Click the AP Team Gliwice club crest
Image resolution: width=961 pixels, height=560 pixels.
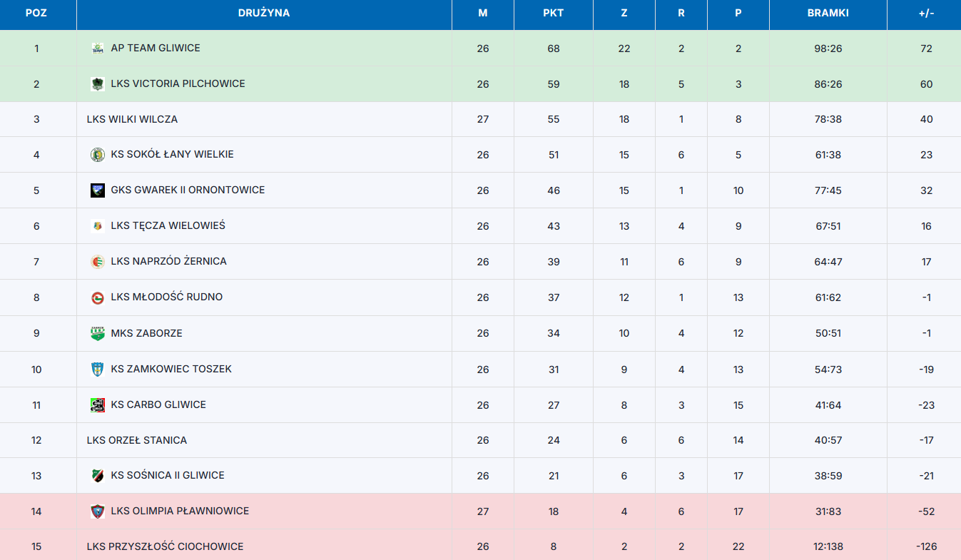98,49
